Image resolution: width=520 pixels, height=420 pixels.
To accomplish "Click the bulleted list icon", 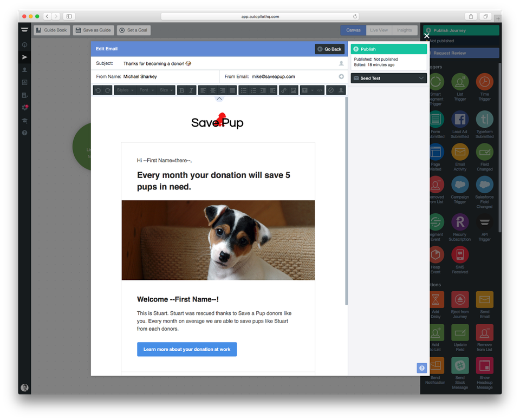I will tap(243, 90).
